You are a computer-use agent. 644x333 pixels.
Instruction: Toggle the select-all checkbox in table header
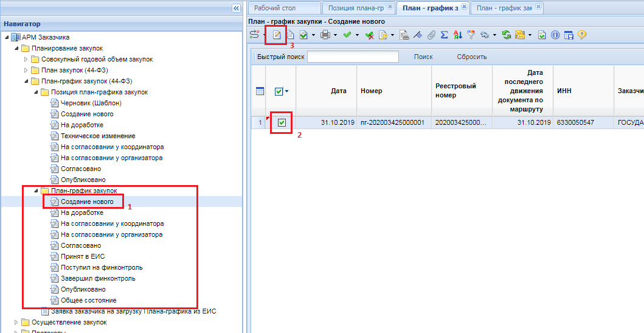click(x=279, y=91)
